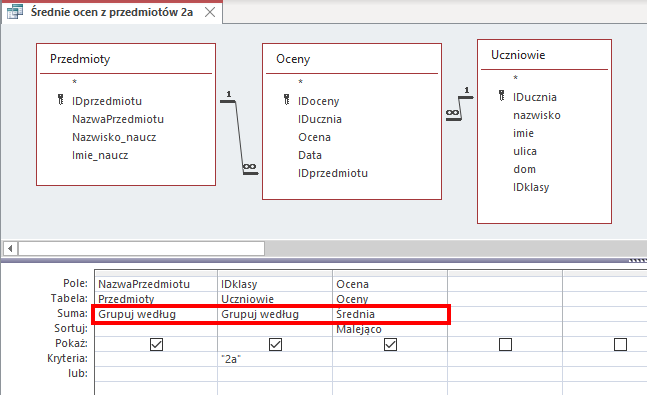
Task: Open the Pole cell containing IDklasy
Action: pyautogui.click(x=275, y=284)
